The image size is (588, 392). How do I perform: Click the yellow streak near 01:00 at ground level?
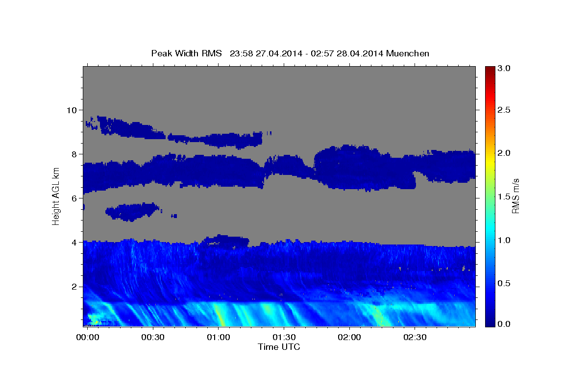coord(220,316)
